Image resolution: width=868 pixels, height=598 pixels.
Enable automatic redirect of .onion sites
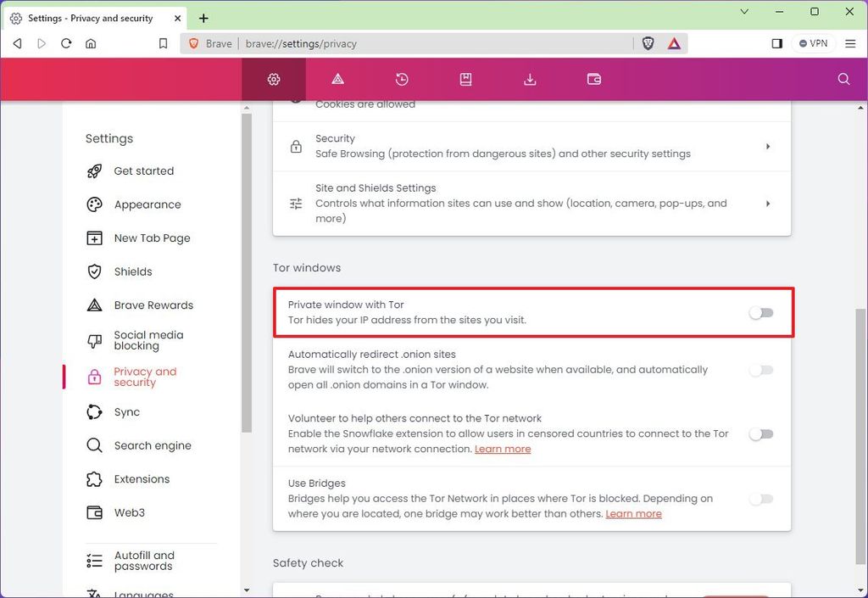760,370
